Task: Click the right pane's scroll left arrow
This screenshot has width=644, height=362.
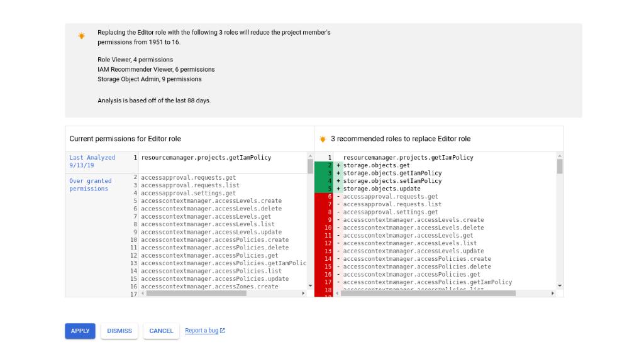Action: (x=337, y=293)
